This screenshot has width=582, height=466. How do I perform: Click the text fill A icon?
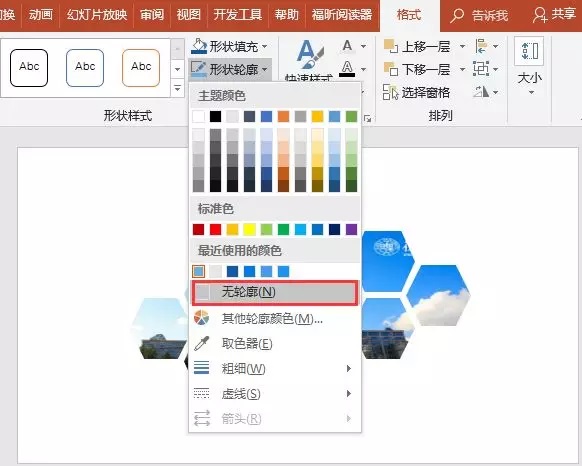(x=347, y=46)
